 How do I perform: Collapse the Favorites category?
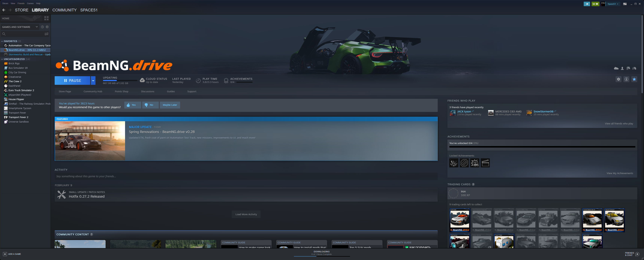(2, 41)
